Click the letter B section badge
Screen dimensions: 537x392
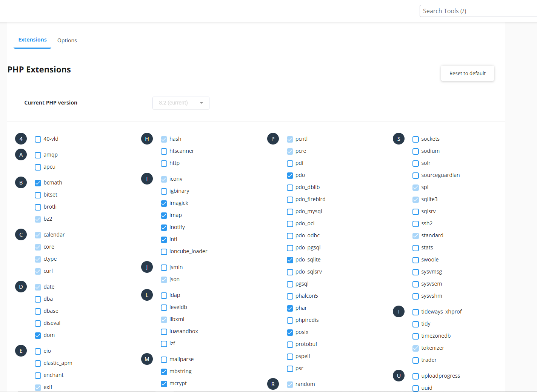[21, 183]
